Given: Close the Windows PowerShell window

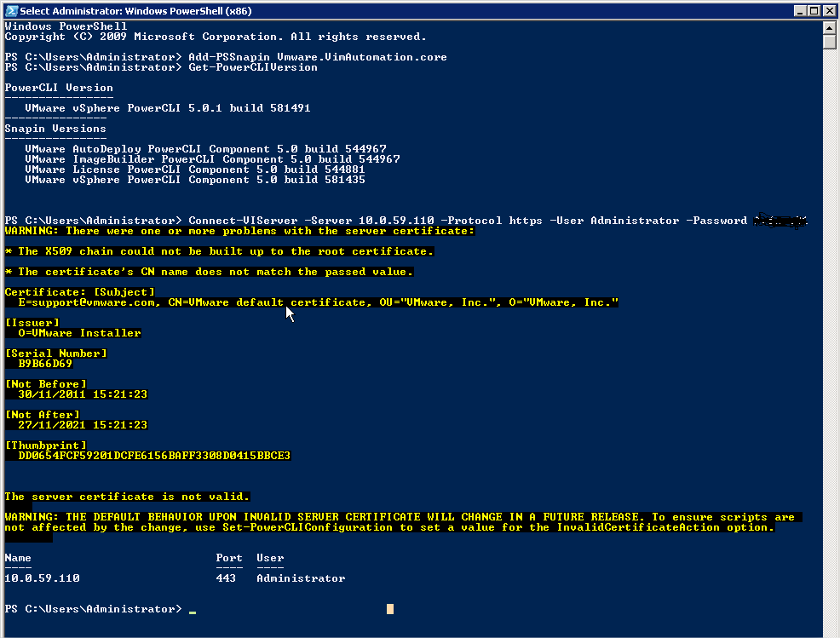Looking at the screenshot, I should [828, 10].
